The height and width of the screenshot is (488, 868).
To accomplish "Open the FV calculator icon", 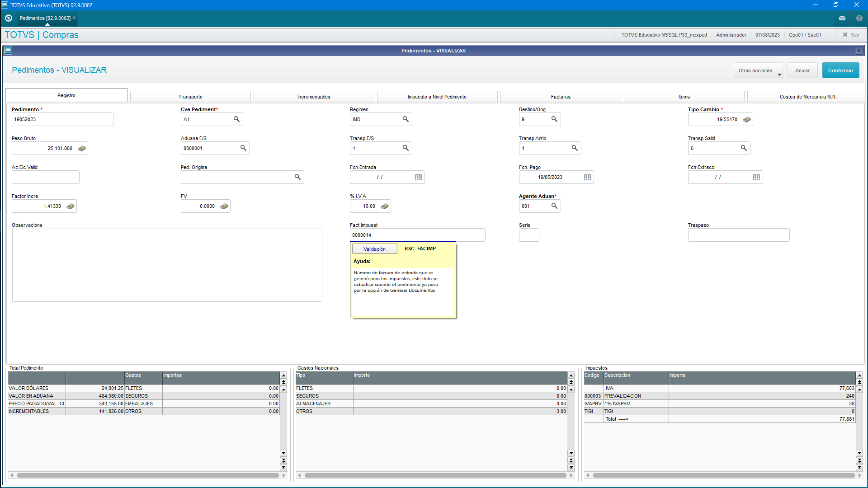I will coord(224,206).
